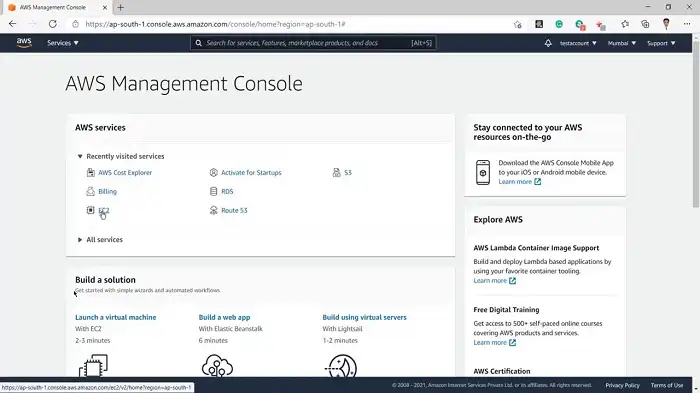The width and height of the screenshot is (700, 393).
Task: Open the RDS link
Action: pyautogui.click(x=227, y=191)
